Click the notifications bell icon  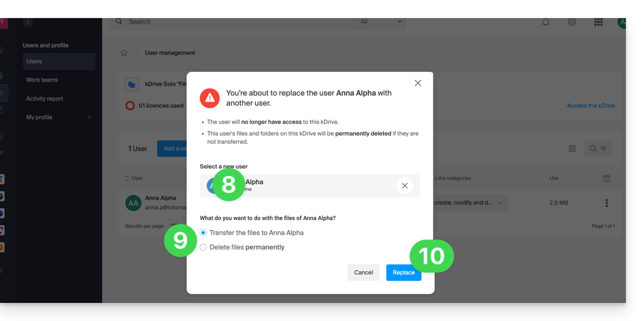pos(545,22)
